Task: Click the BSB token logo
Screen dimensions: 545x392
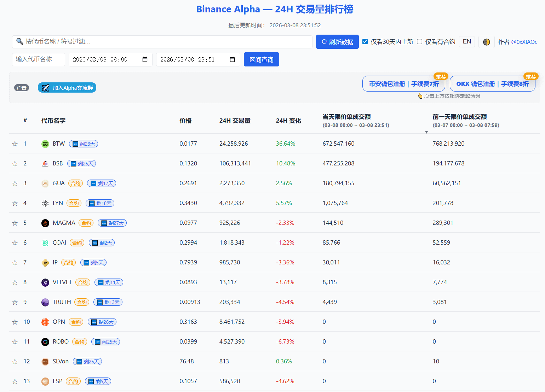Action: point(45,164)
